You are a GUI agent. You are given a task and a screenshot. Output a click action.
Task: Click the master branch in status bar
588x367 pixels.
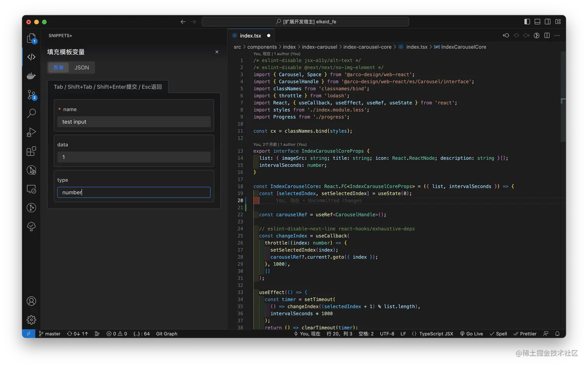pos(49,334)
